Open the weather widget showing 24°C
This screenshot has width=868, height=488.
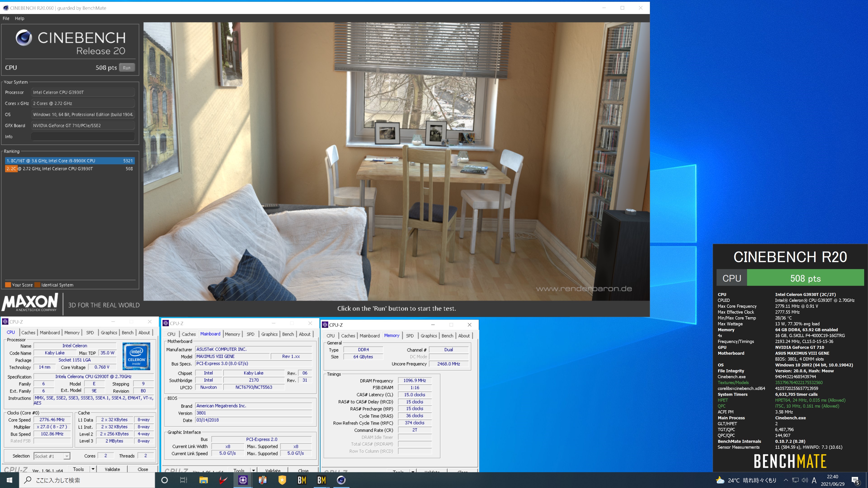point(746,480)
